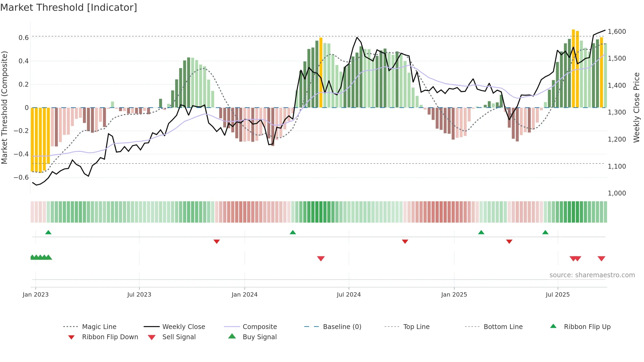Toggle Weekly Close series in the legend
Viewport: 644px width, 362px height.
click(x=174, y=327)
